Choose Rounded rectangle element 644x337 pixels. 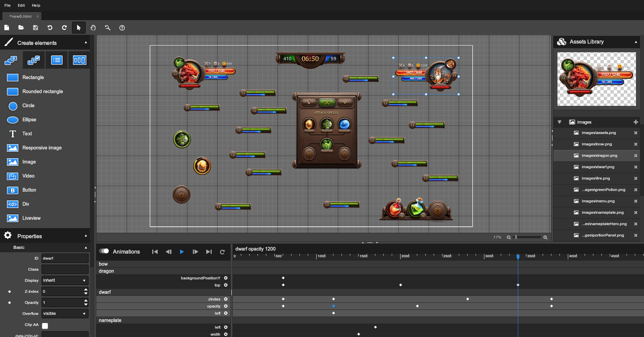43,91
